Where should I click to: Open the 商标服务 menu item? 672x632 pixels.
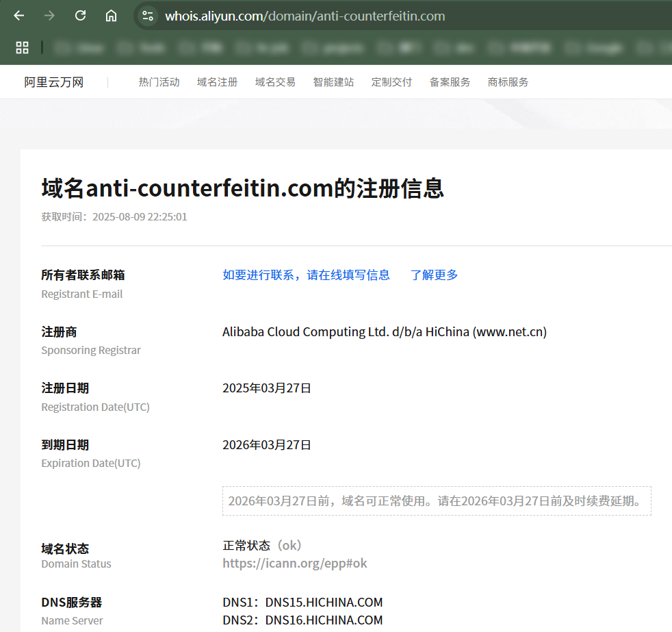click(x=508, y=82)
